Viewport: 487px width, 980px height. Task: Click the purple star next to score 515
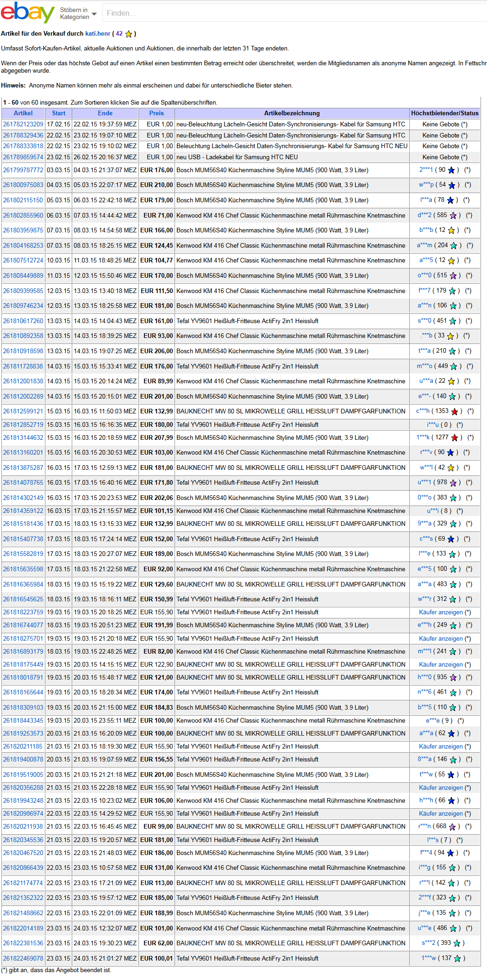click(x=453, y=276)
